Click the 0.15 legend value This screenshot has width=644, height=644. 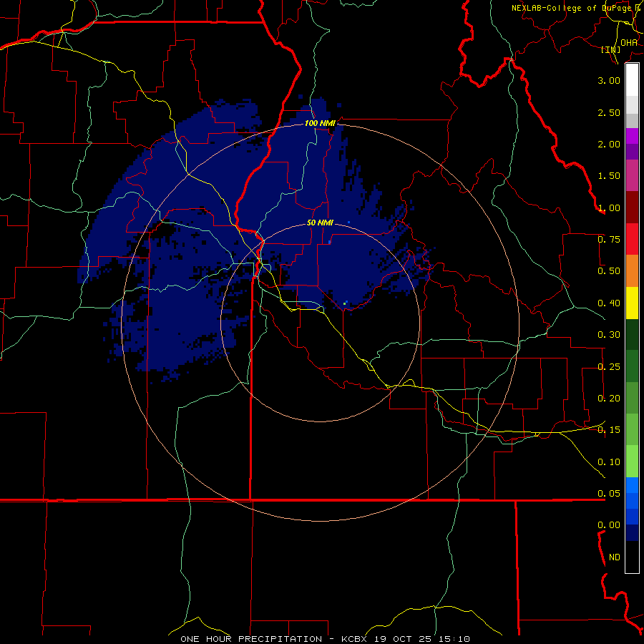[x=609, y=430]
